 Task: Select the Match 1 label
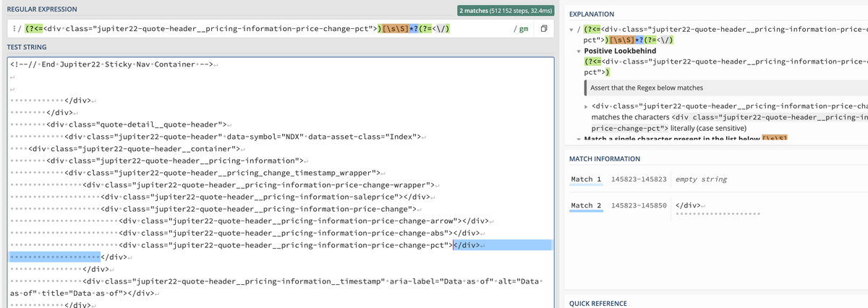click(x=586, y=179)
